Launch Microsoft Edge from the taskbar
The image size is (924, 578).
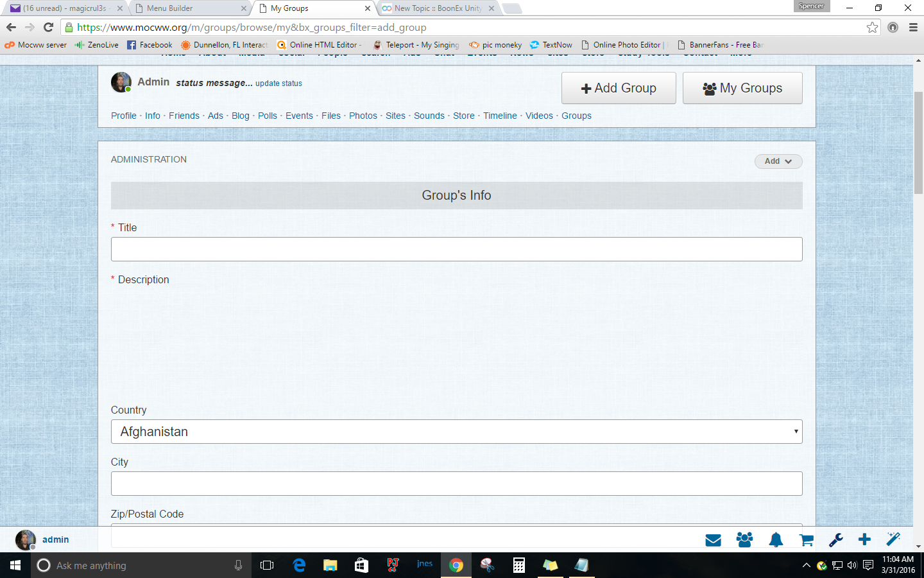click(x=299, y=565)
